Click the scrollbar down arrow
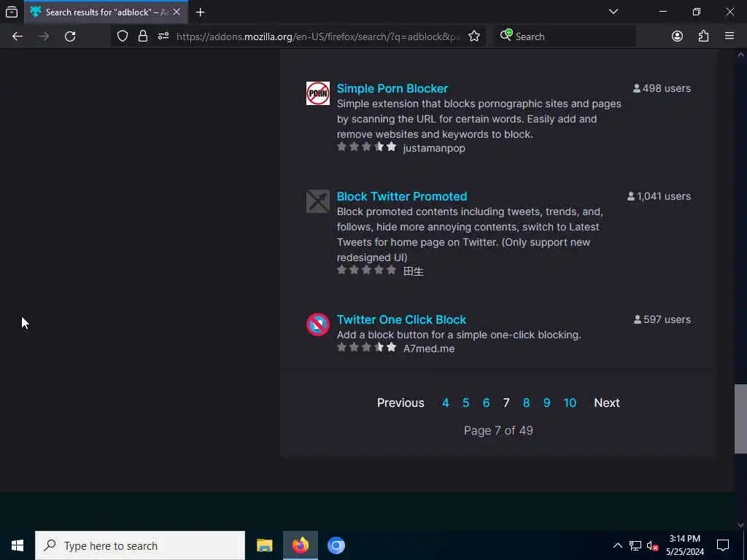Viewport: 747px width, 560px height. pyautogui.click(x=740, y=525)
